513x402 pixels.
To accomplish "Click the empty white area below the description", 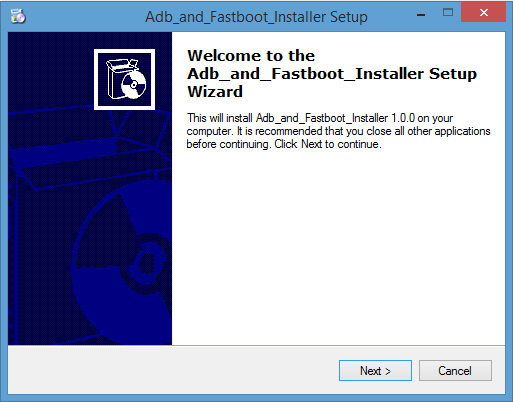I will [338, 247].
